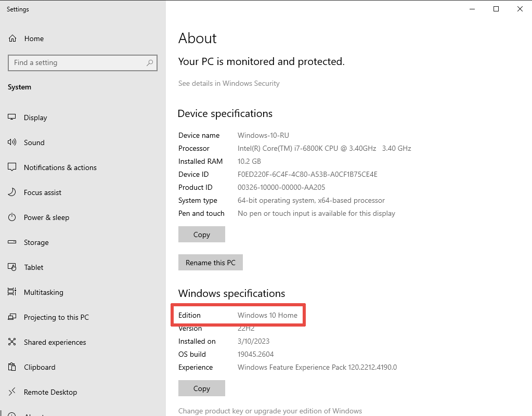532x416 pixels.
Task: Select Power & sleep
Action: coord(46,217)
